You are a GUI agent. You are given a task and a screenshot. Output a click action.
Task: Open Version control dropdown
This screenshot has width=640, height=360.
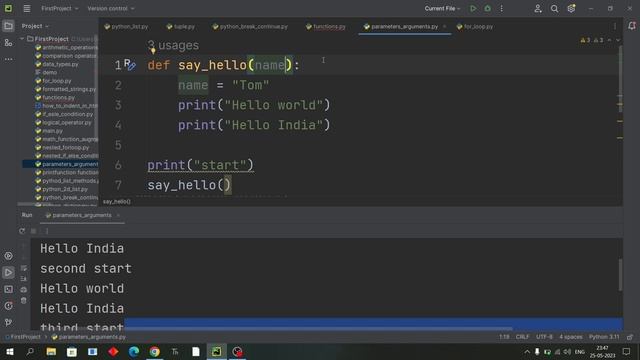pyautogui.click(x=111, y=8)
